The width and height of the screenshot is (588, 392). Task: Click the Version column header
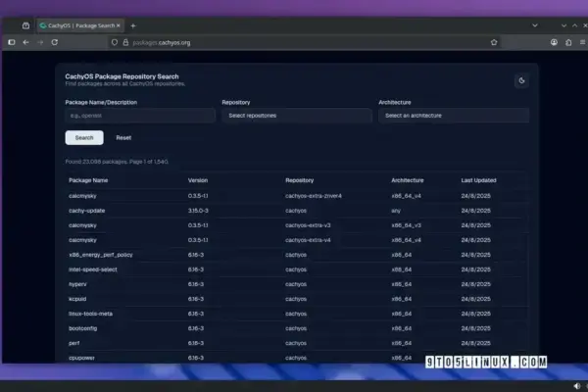tap(198, 180)
